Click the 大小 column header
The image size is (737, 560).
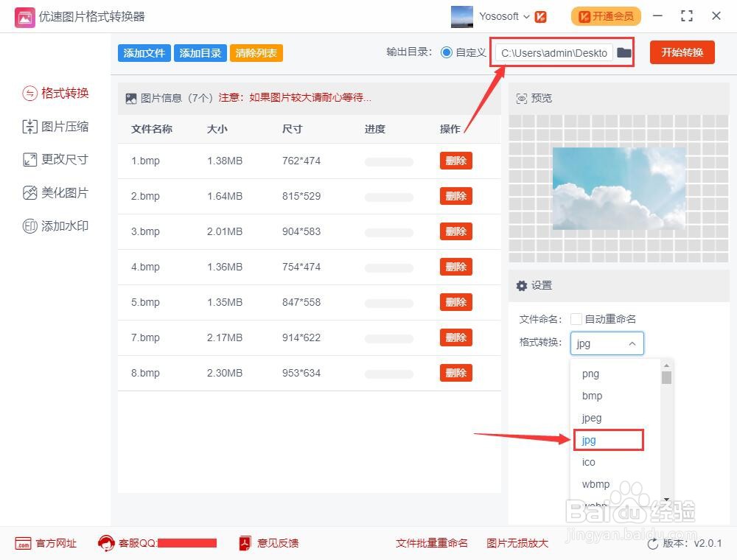click(x=217, y=129)
